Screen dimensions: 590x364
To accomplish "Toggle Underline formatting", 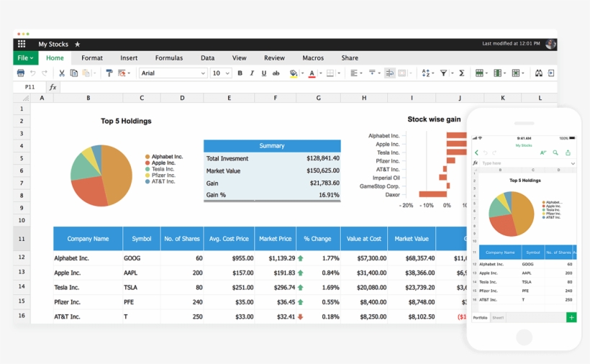I will 264,73.
